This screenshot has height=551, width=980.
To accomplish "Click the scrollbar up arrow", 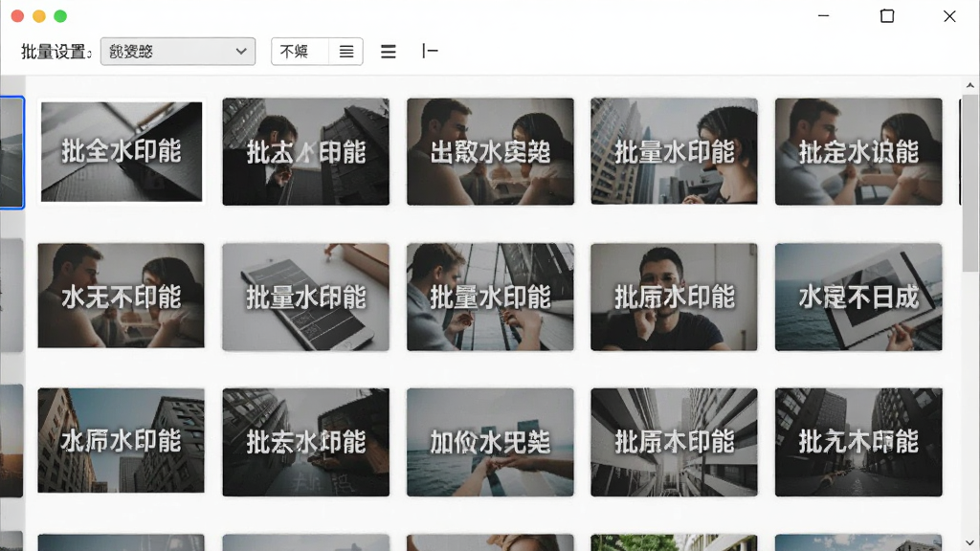I will [970, 85].
